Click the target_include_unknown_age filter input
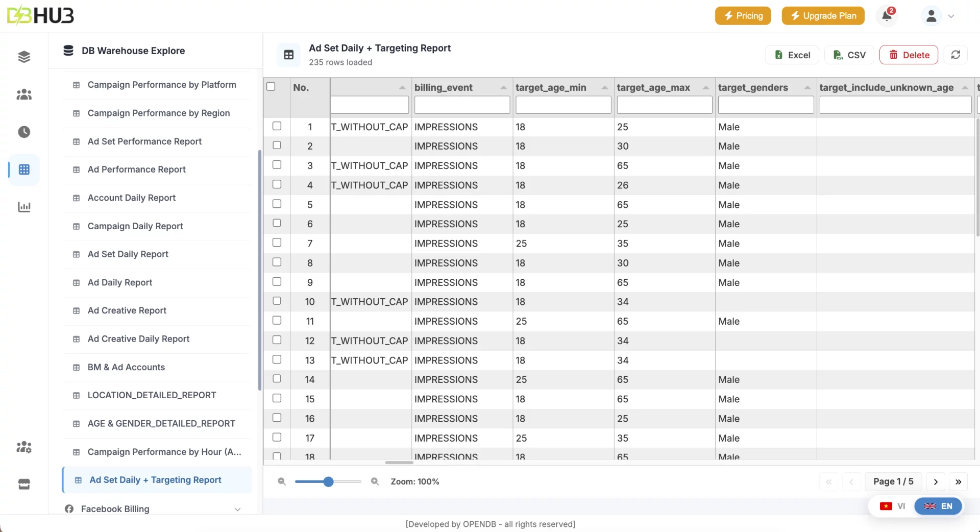The width and height of the screenshot is (980, 532). point(895,105)
